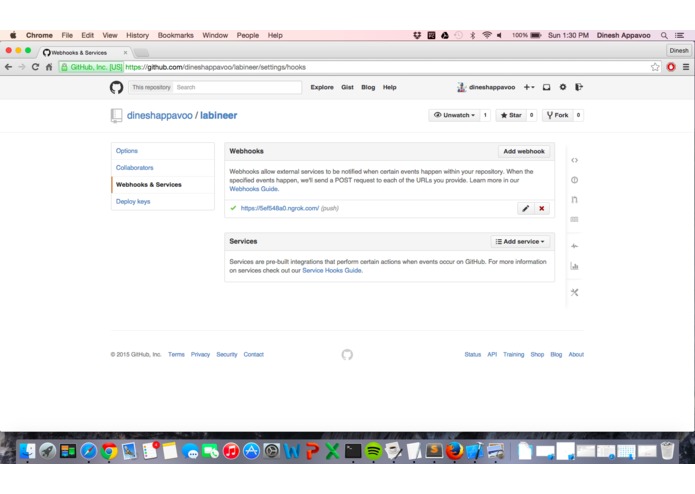Expand the Add service dropdown
Image resolution: width=695 pixels, height=494 pixels.
pos(520,241)
